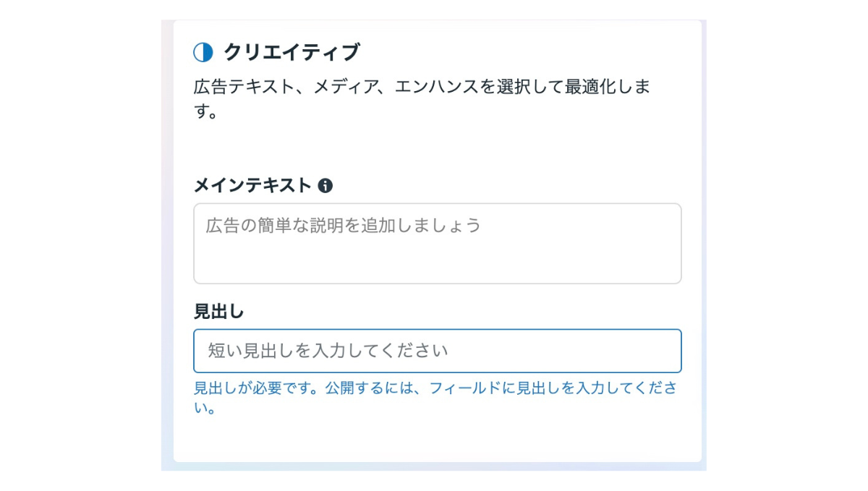Select the クリエイティブ section heading
Image resolution: width=868 pixels, height=491 pixels.
tap(292, 53)
